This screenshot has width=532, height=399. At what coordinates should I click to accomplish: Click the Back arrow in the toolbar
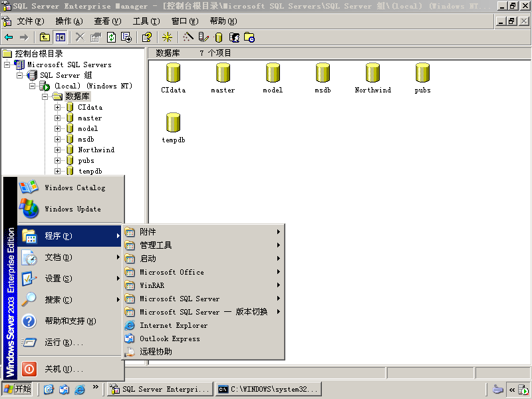pos(9,37)
